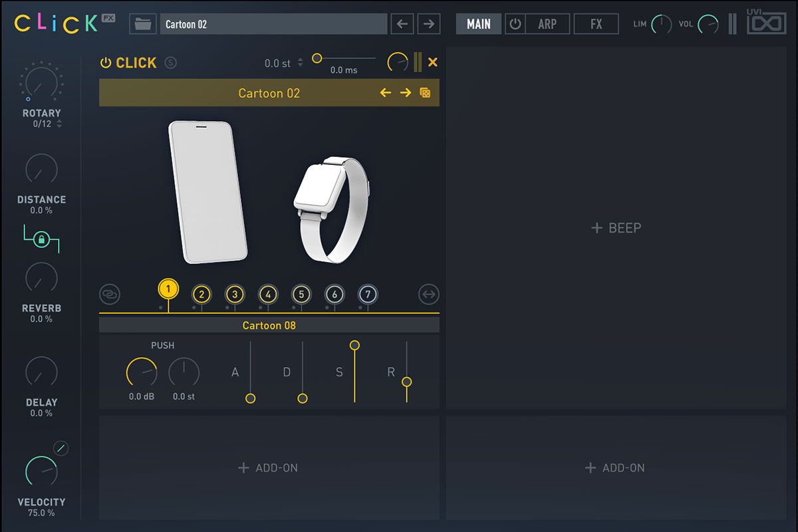The width and height of the screenshot is (798, 532).
Task: Open the Cartoon 02 layer preset bar
Action: (x=269, y=93)
